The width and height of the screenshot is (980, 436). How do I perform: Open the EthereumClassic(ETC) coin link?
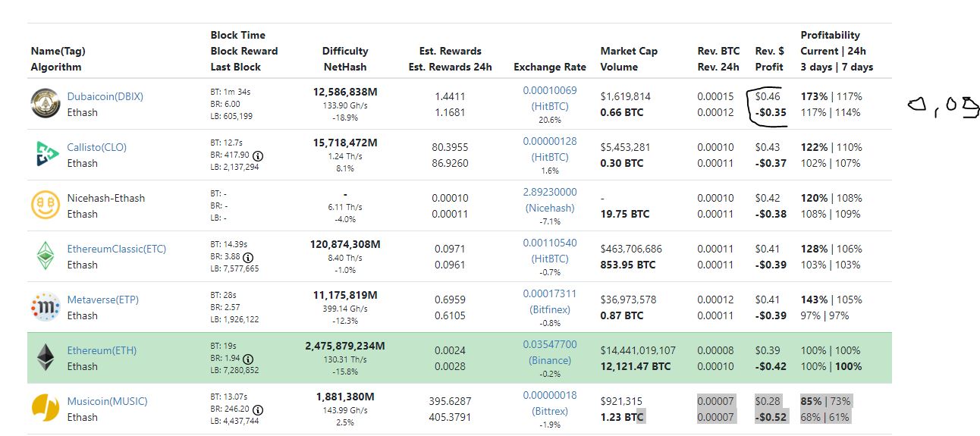[117, 249]
